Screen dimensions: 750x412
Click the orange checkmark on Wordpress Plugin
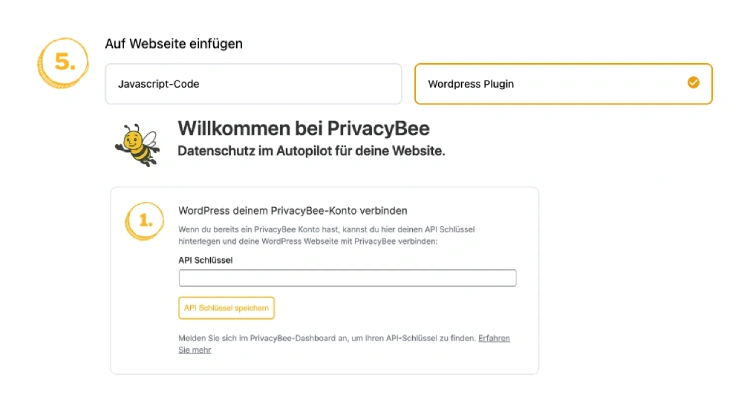(x=693, y=83)
